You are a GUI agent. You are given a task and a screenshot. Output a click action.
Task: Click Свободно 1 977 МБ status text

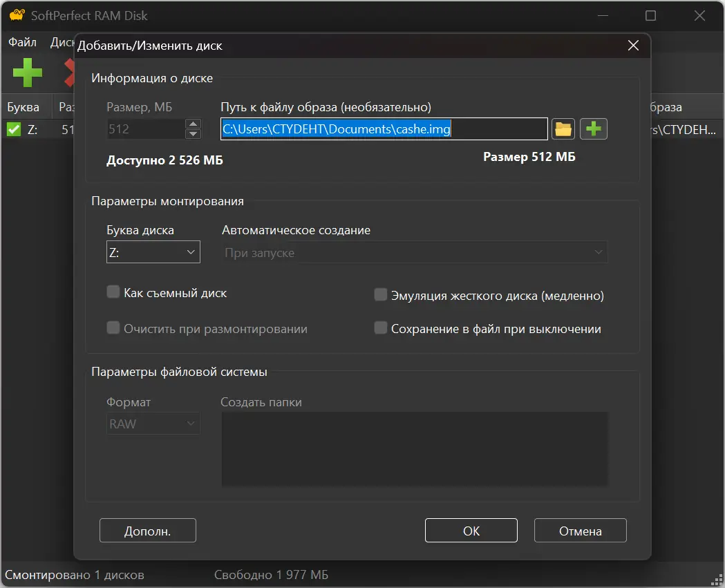271,575
